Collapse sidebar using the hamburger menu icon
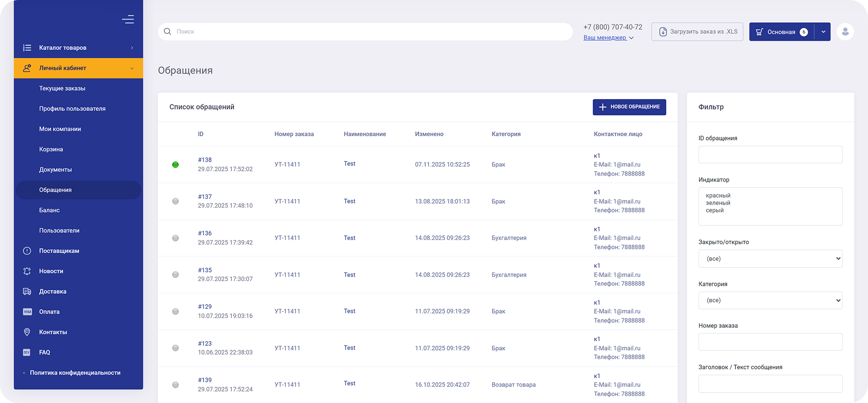Viewport: 868px width, 403px height. pyautogui.click(x=128, y=19)
